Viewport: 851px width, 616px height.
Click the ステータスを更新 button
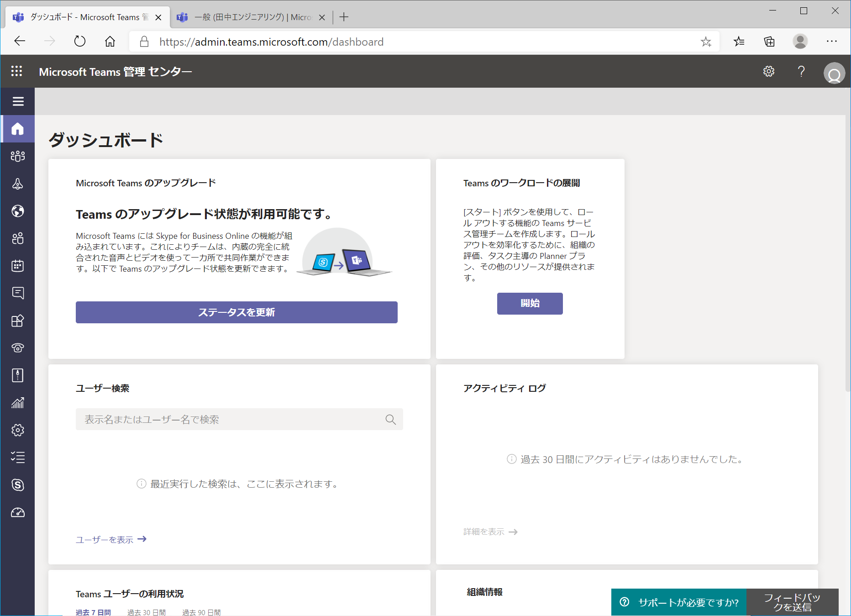[236, 312]
